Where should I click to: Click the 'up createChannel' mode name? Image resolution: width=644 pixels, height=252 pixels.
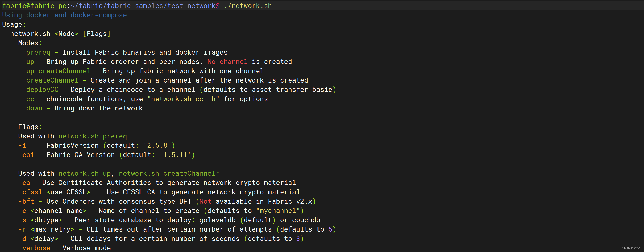coord(58,71)
